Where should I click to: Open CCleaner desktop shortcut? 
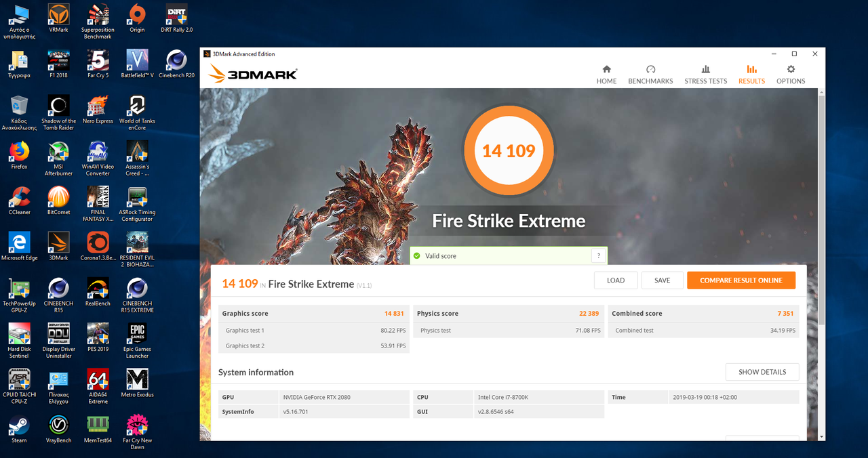coord(19,201)
